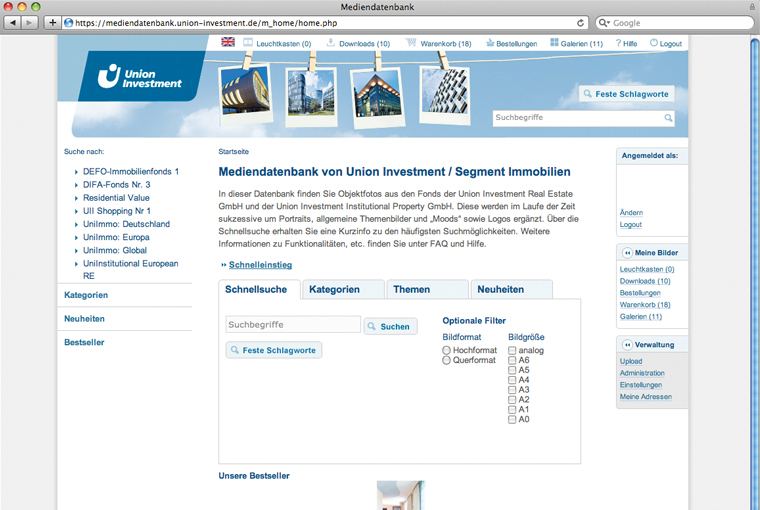This screenshot has height=510, width=760.
Task: Click the UK flag language icon
Action: click(x=227, y=42)
